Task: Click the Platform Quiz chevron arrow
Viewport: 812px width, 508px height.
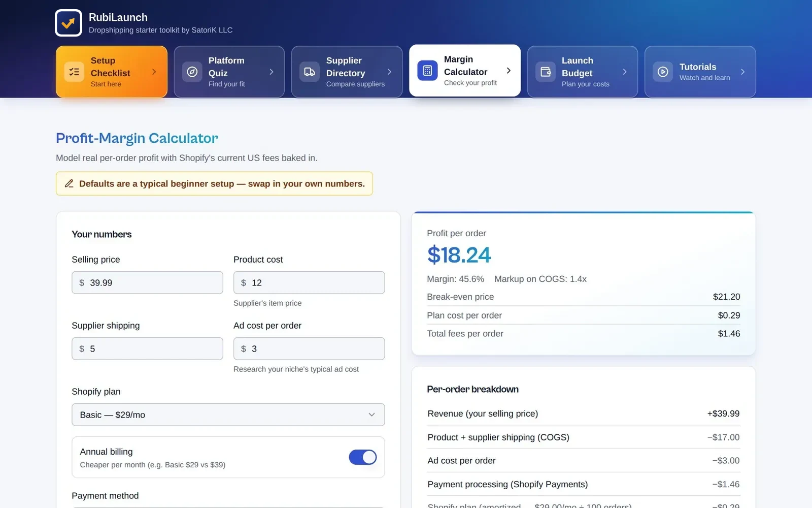Action: tap(272, 72)
